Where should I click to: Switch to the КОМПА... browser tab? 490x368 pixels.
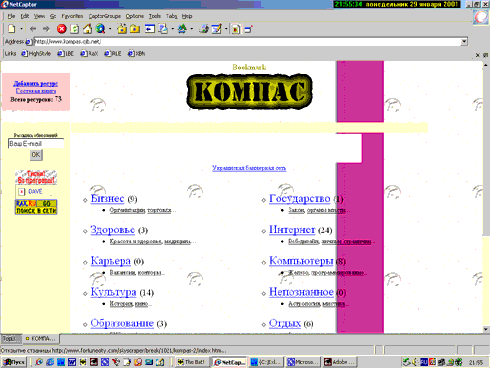pyautogui.click(x=41, y=339)
